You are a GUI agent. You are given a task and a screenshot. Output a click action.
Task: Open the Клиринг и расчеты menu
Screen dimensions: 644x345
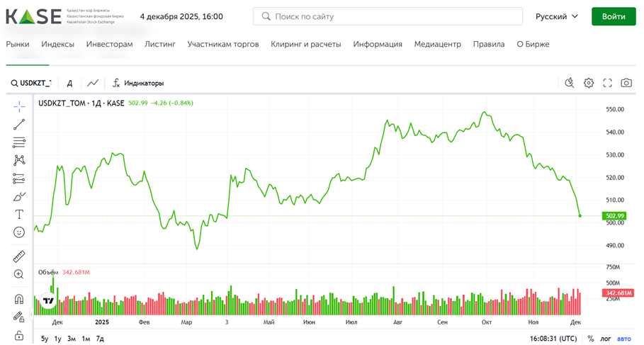click(x=306, y=44)
